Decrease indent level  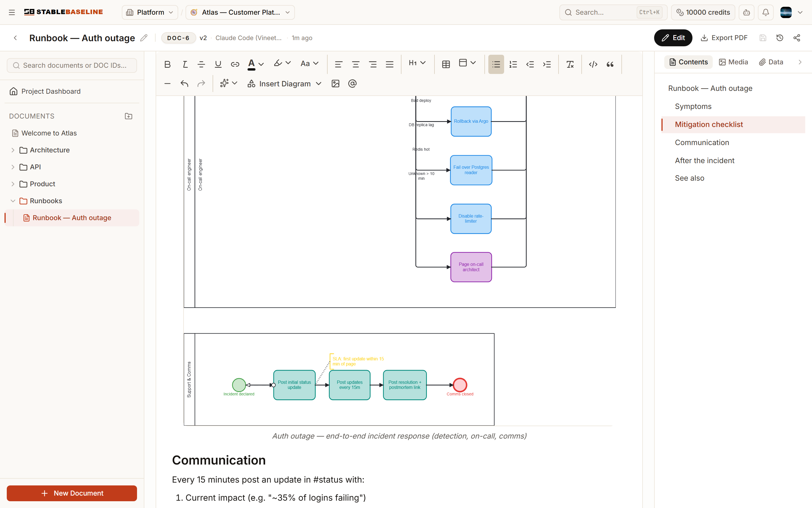(530, 64)
